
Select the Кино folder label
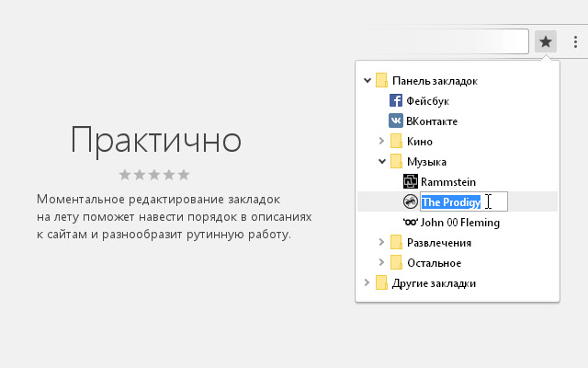[420, 142]
